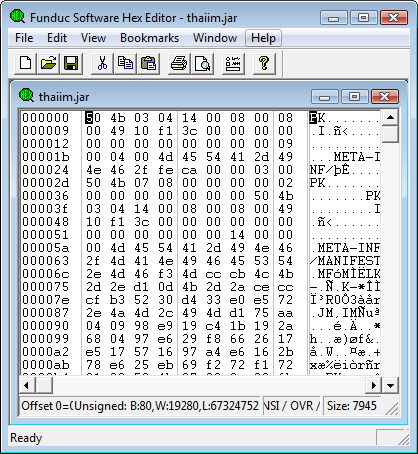Click byte f3 in row 00006c

point(166,274)
